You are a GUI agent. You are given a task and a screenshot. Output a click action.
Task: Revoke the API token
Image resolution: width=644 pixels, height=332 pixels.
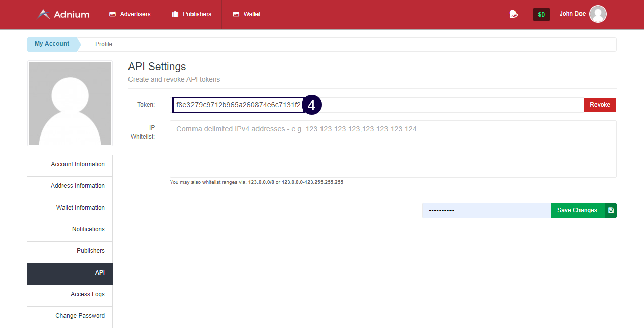pyautogui.click(x=600, y=105)
